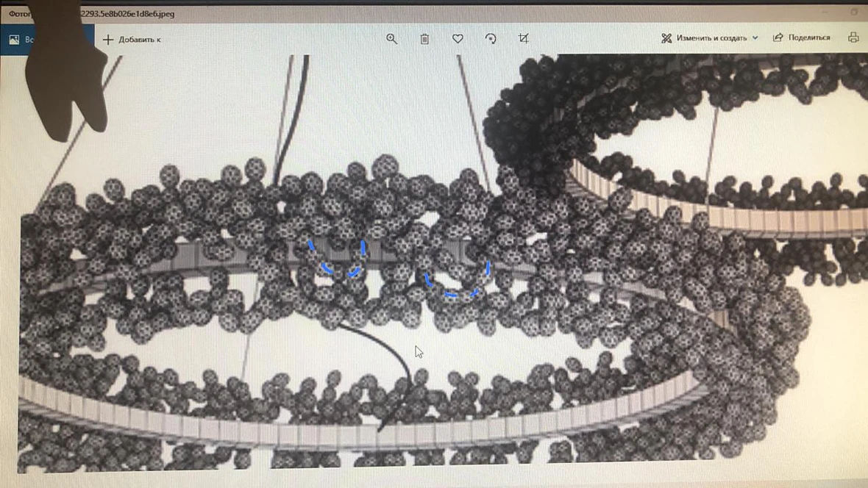Screen dimensions: 868x488
Task: Rotate the image with rotate icon
Action: coord(491,39)
